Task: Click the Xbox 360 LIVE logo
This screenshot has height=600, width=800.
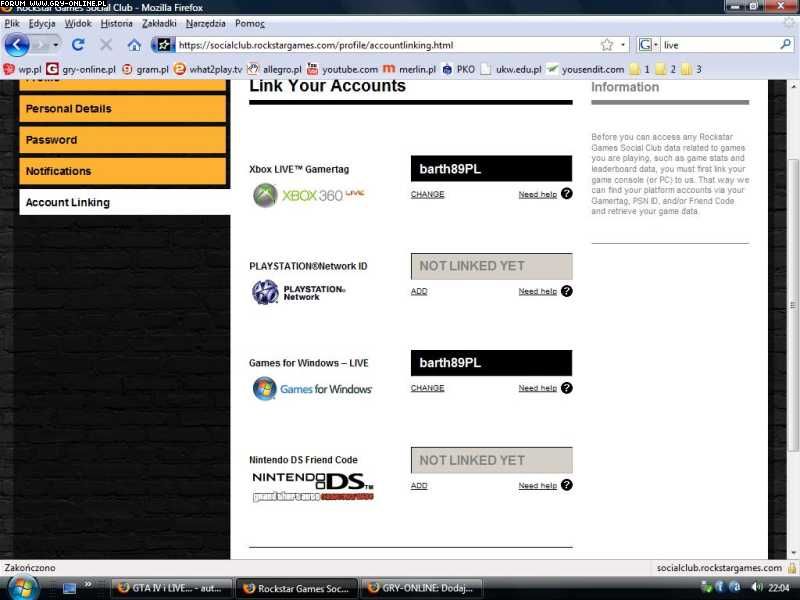Action: pyautogui.click(x=309, y=195)
